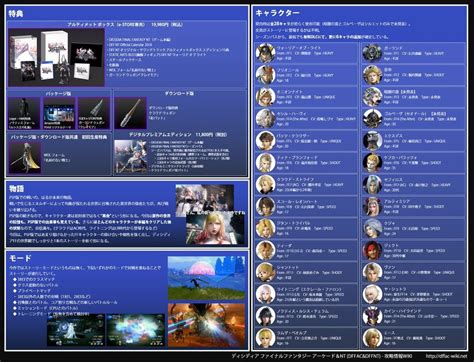Open the Ultimate Box product photo
This screenshot has height=362, width=474.
(56, 57)
